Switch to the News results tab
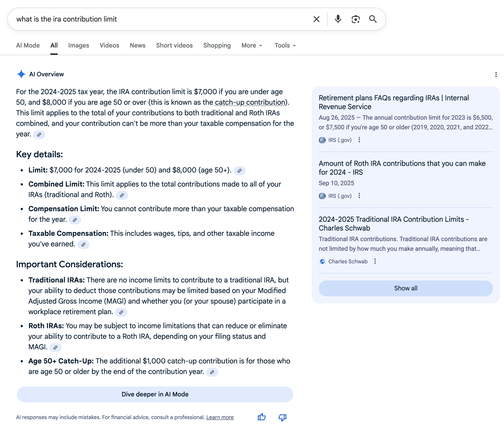 coord(137,46)
